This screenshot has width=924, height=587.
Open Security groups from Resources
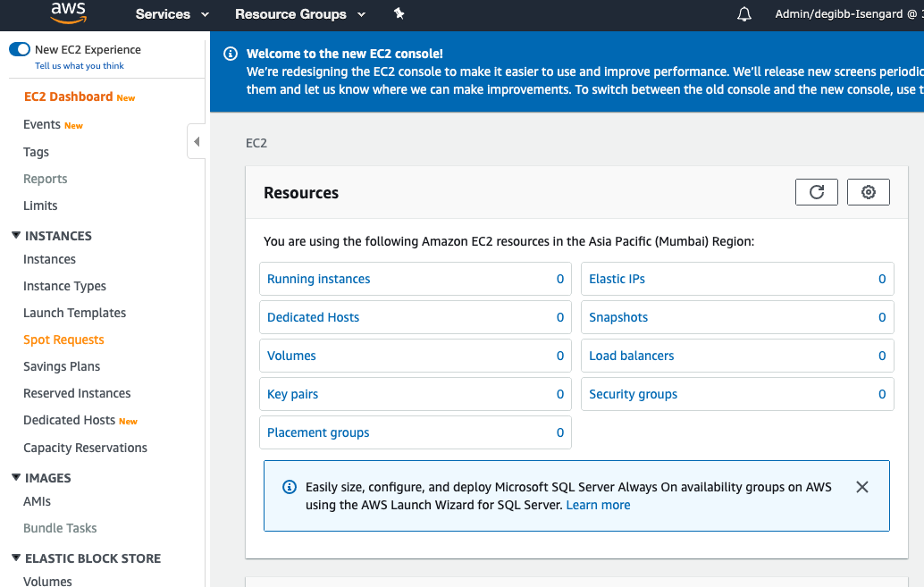point(632,393)
